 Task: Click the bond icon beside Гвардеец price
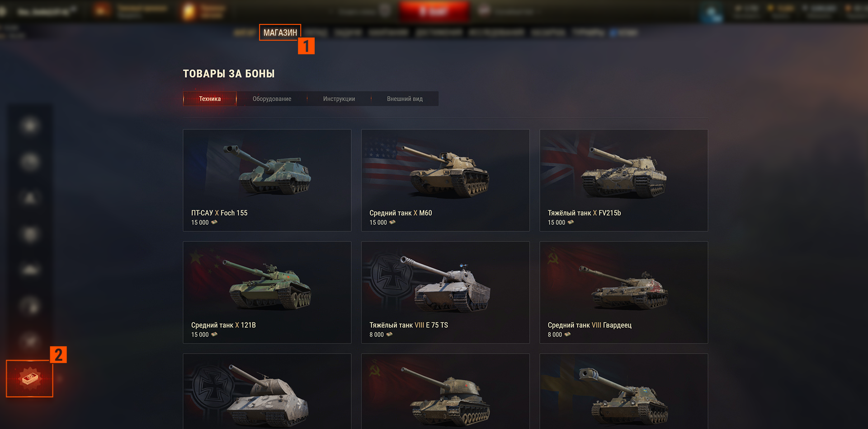(567, 334)
